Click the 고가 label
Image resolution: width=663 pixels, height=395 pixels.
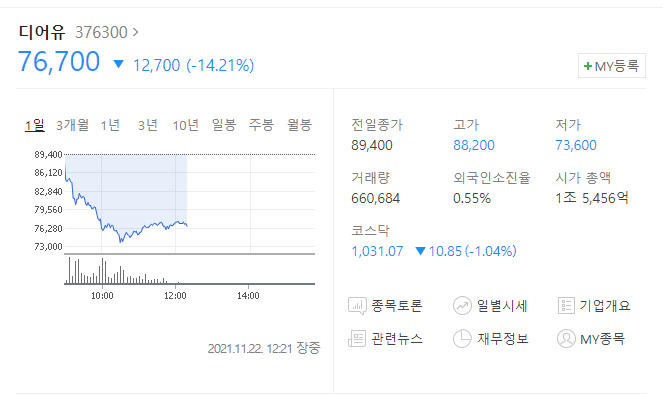[466, 125]
